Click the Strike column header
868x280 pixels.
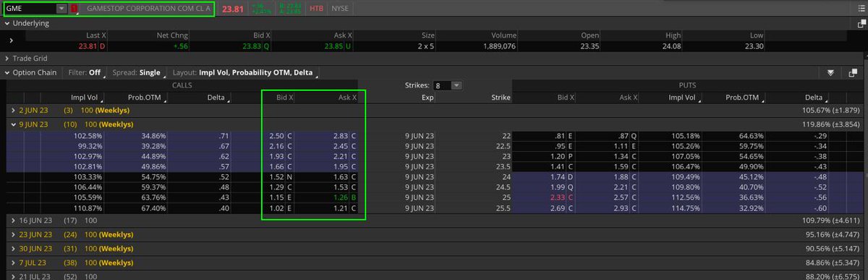coord(501,97)
